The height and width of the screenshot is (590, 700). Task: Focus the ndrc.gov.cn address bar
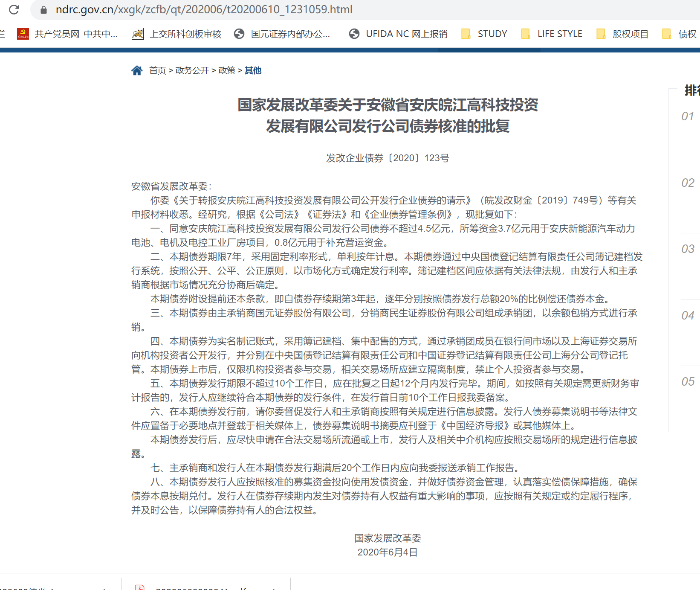coord(204,9)
